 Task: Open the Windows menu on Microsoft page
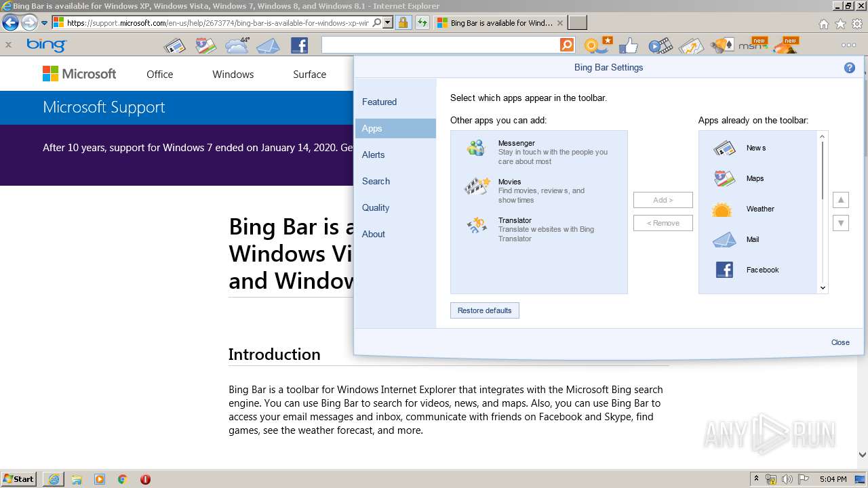pos(233,75)
